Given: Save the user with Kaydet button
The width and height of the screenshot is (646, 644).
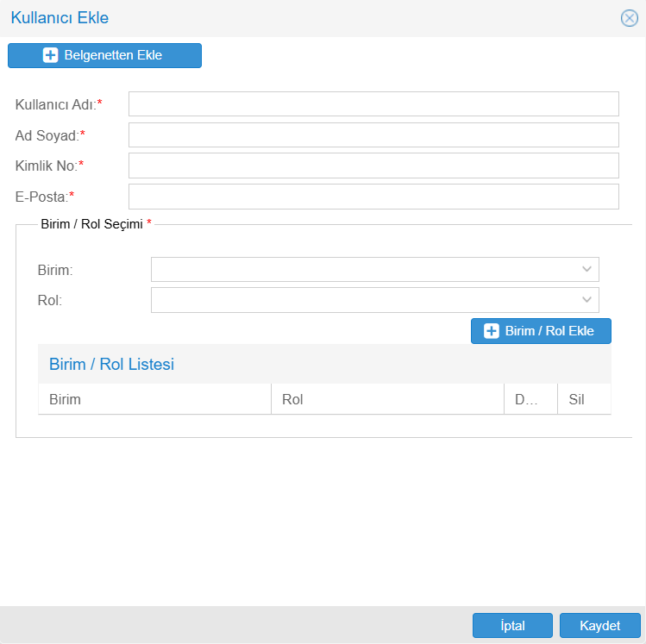Looking at the screenshot, I should point(599,626).
